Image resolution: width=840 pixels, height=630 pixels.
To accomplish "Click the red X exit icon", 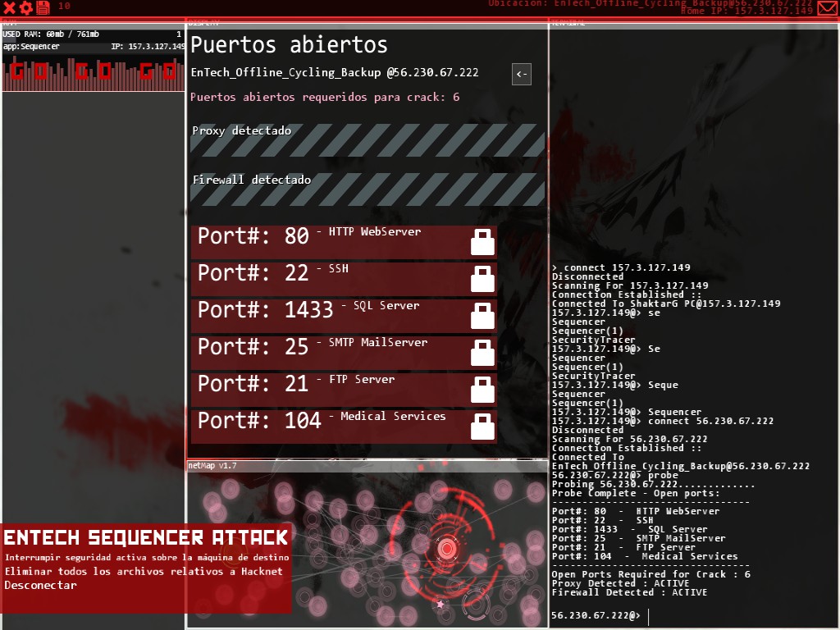I will [x=9, y=7].
